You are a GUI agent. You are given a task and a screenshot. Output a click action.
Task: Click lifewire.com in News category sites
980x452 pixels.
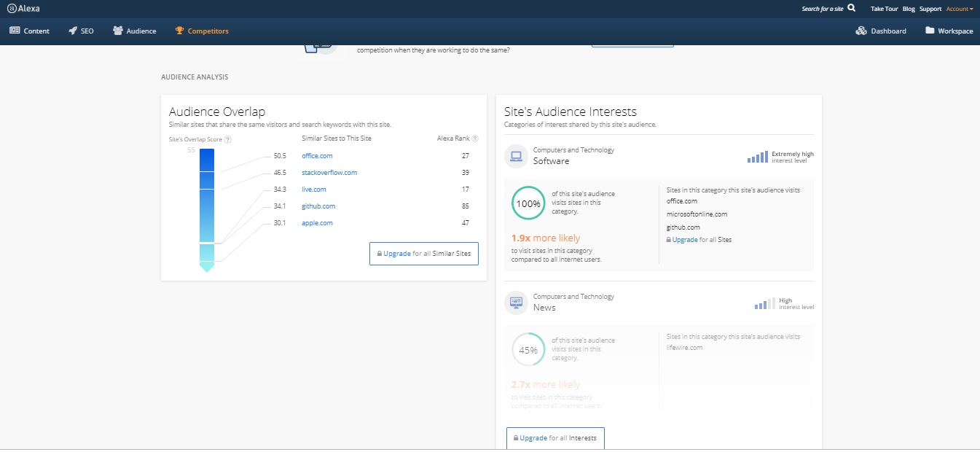(x=684, y=348)
